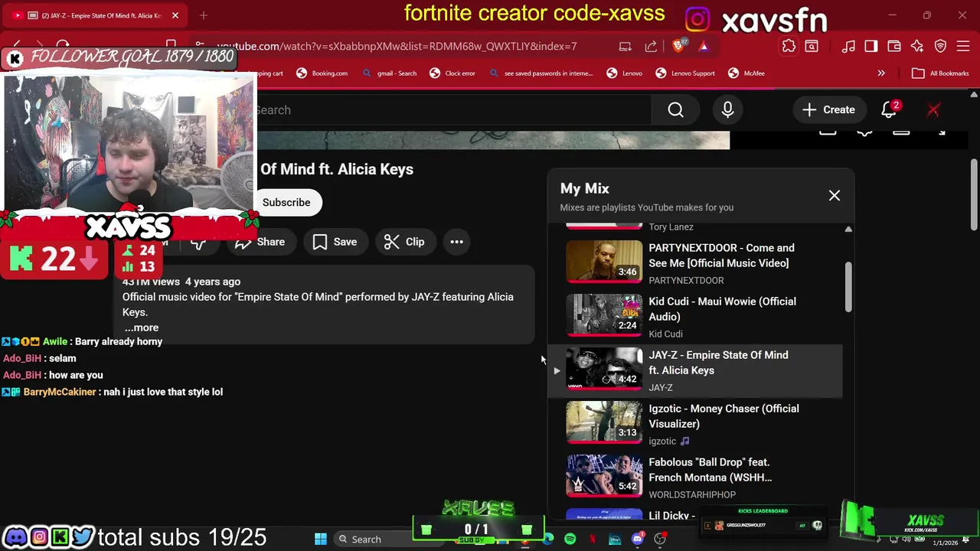Click the Share button under the video
The image size is (980, 551).
tap(260, 242)
